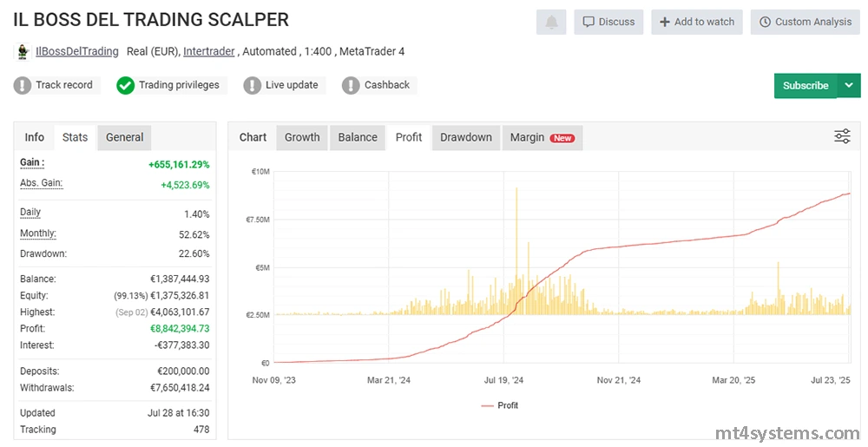Viewport: 868px width, 447px height.
Task: Click the notification bell icon
Action: [551, 22]
